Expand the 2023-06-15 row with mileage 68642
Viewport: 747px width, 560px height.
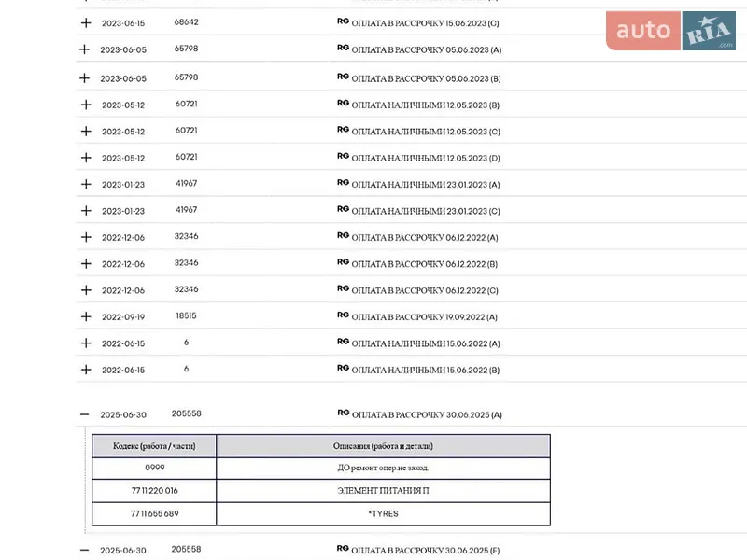tap(86, 22)
